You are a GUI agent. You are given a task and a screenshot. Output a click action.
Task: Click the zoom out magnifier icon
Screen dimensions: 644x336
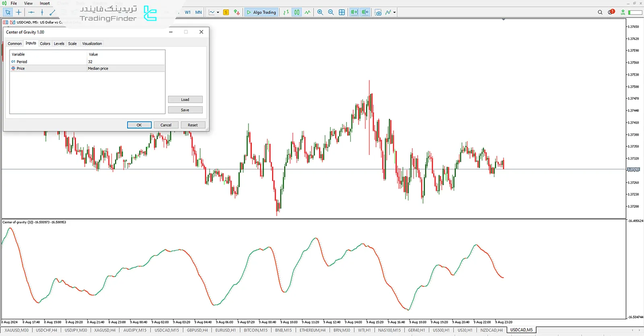coord(331,12)
